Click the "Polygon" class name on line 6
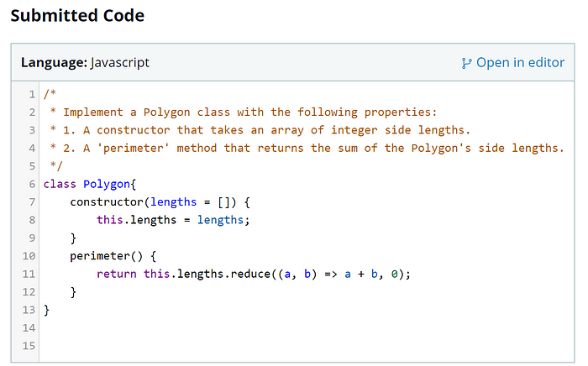Screen dimensions: 588x366 [107, 185]
